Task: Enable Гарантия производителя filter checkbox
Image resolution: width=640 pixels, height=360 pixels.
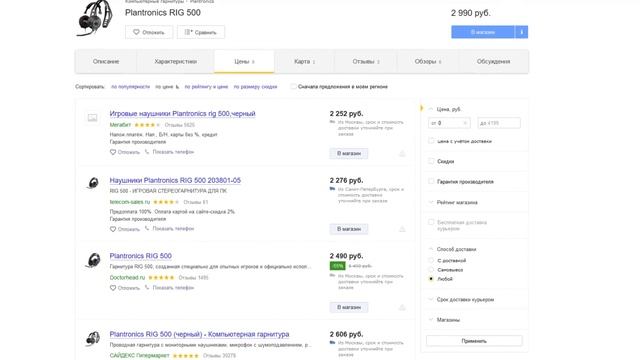Action: click(431, 181)
